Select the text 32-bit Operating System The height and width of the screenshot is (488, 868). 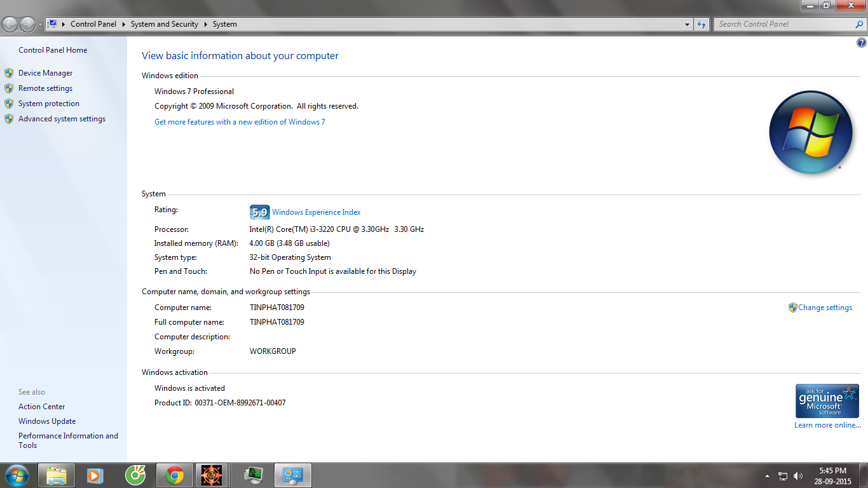[290, 257]
